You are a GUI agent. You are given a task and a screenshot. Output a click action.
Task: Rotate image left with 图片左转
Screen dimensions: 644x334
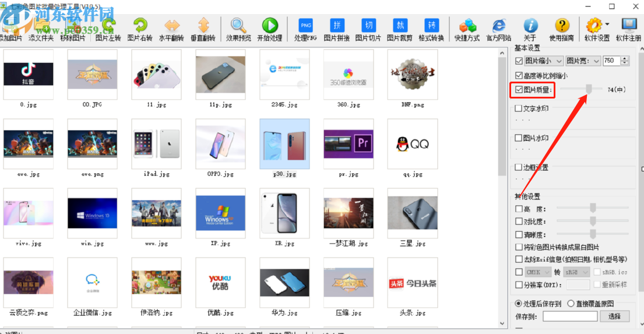(108, 30)
